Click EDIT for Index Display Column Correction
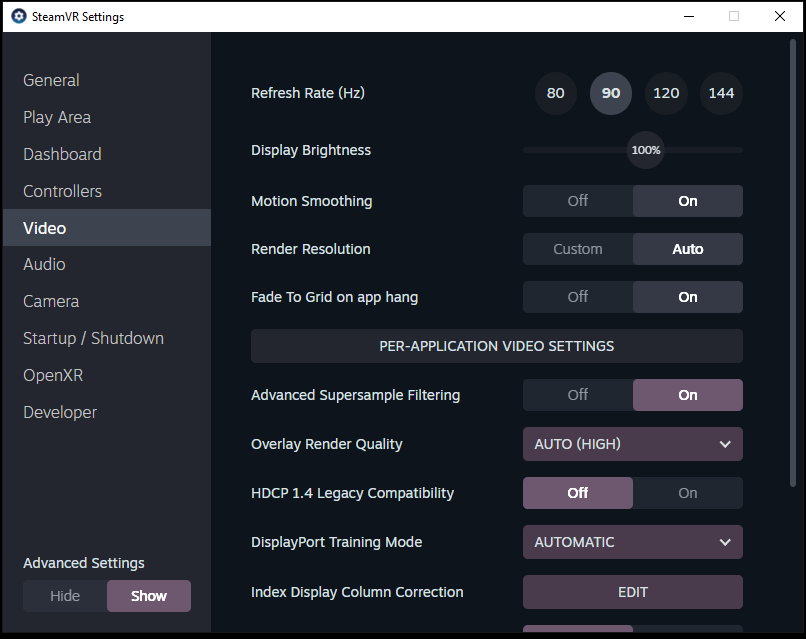Viewport: 806px width, 639px height. point(633,592)
